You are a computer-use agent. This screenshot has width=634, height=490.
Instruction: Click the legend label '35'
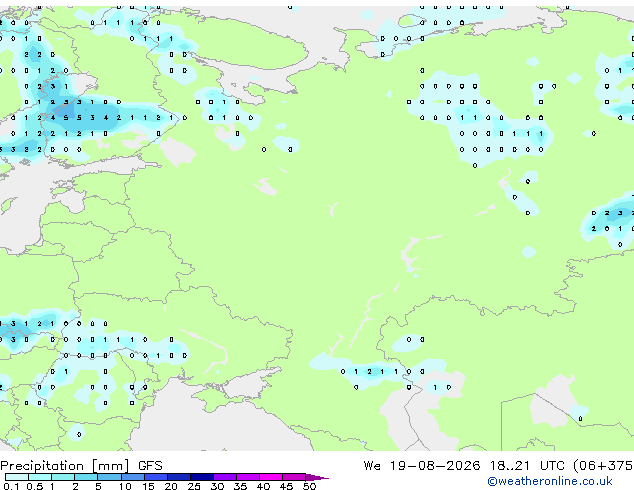(x=240, y=486)
